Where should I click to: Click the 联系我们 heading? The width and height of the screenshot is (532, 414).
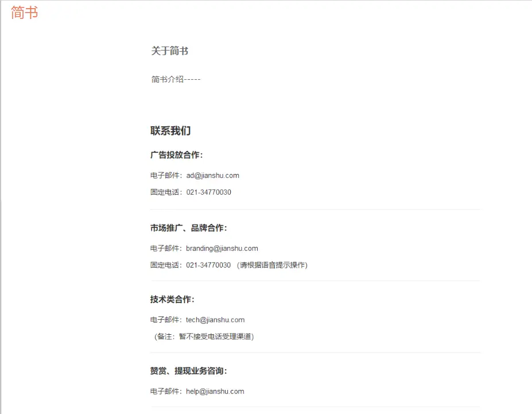(x=170, y=131)
